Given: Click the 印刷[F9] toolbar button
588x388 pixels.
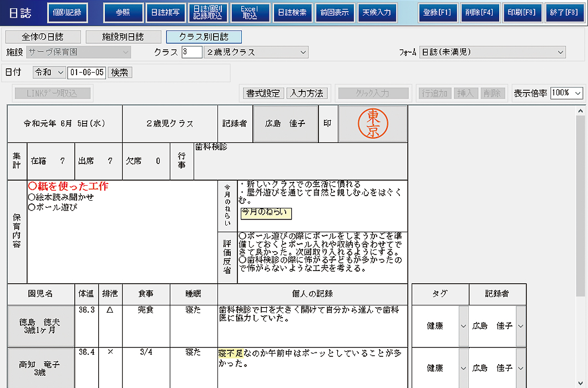Looking at the screenshot, I should point(522,12).
